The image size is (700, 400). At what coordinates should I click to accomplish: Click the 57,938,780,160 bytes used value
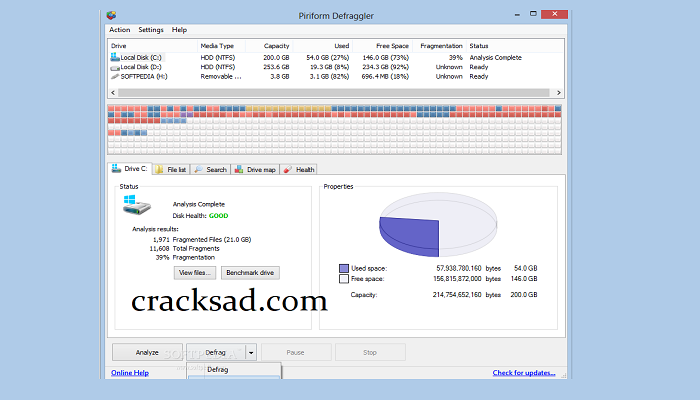click(x=468, y=268)
